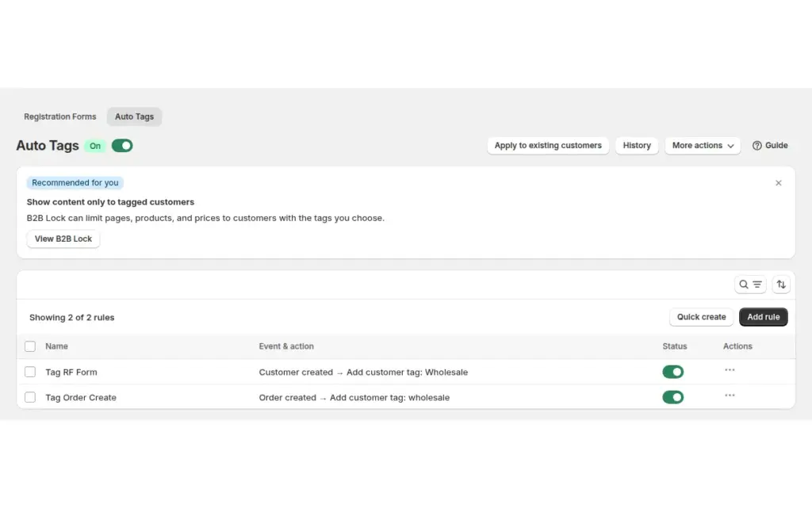Screen dimensions: 812x508
Task: Select the Tag Order Create checkbox
Action: point(30,397)
